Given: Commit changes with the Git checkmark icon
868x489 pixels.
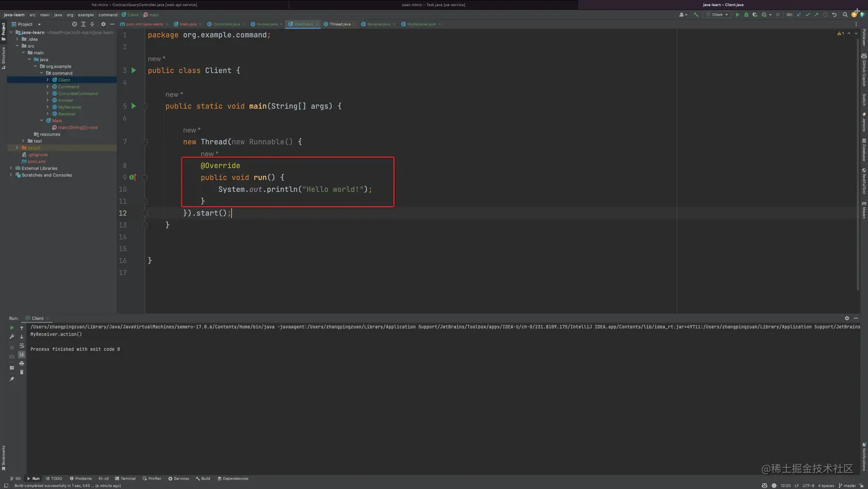Looking at the screenshot, I should pyautogui.click(x=808, y=15).
